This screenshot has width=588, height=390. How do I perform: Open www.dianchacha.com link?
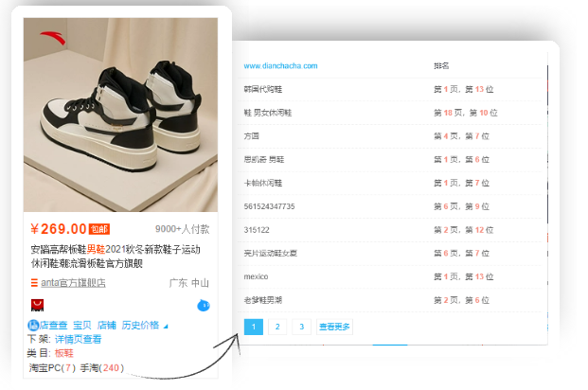280,66
